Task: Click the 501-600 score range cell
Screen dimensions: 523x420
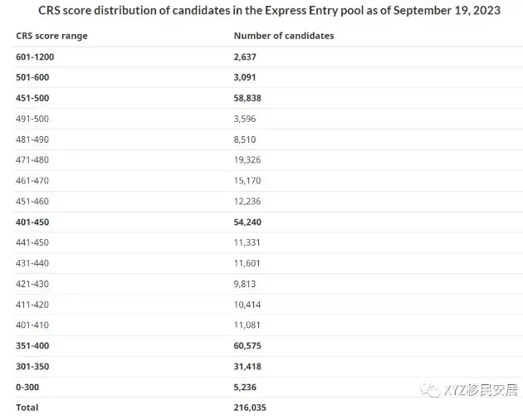Action: coord(32,77)
